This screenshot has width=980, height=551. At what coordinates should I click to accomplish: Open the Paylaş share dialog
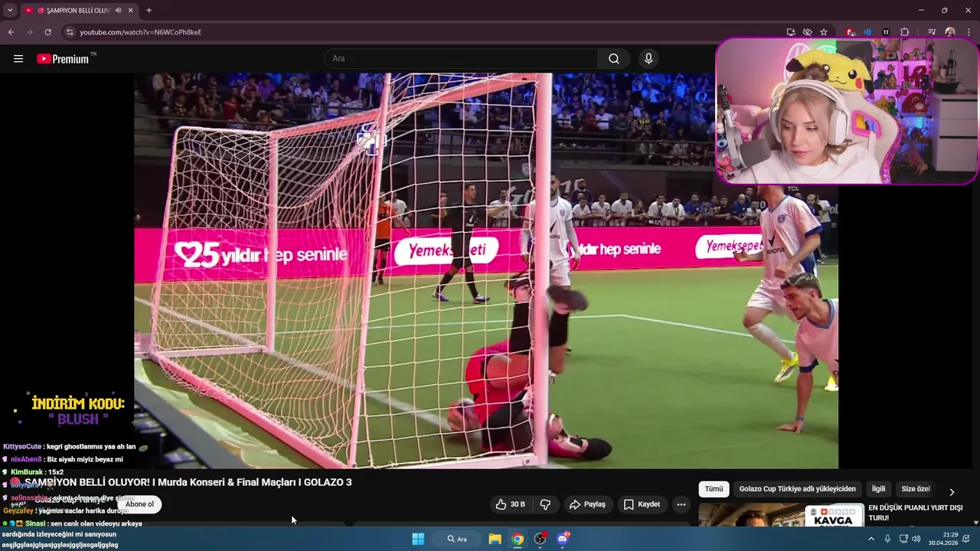click(587, 504)
